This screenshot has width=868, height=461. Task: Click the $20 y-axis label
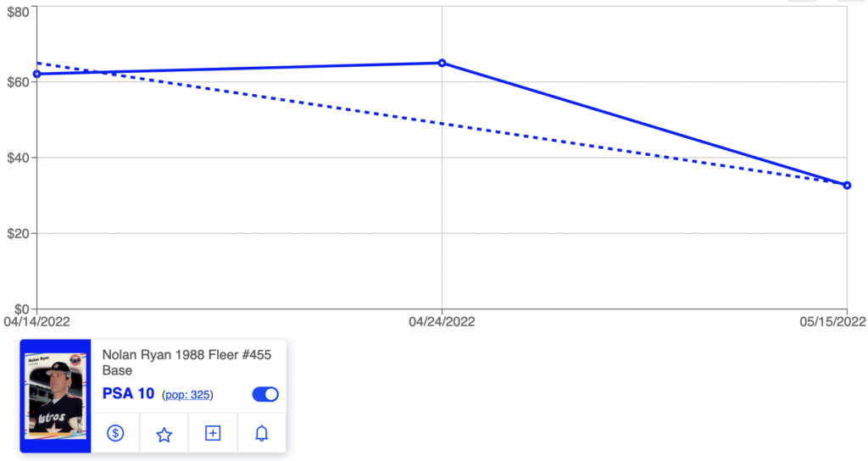[x=18, y=234]
